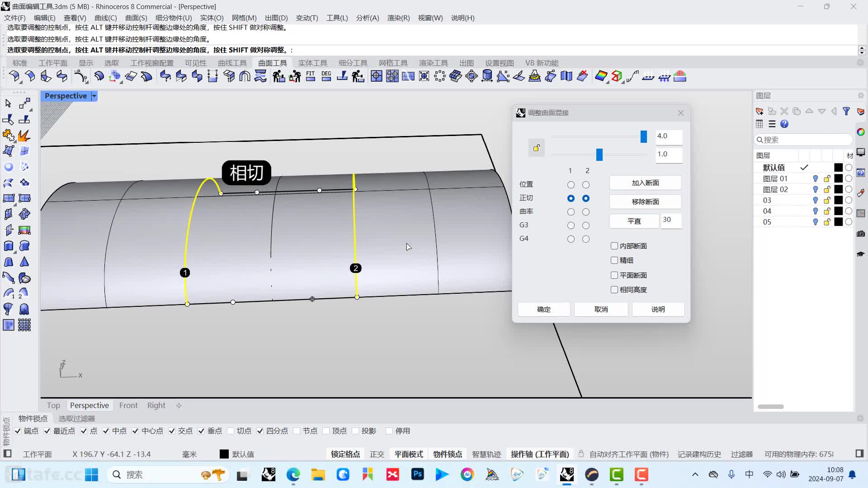Image resolution: width=868 pixels, height=488 pixels.
Task: Click the layer filter funnel icon
Action: point(846,111)
